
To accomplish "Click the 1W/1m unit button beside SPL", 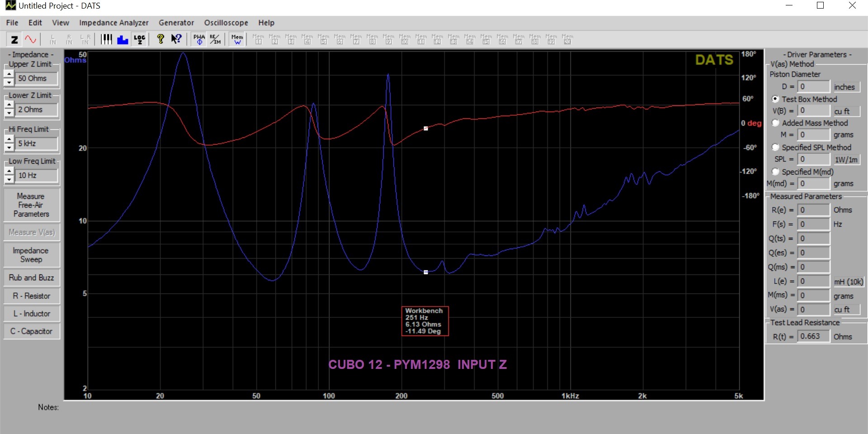I will 846,160.
